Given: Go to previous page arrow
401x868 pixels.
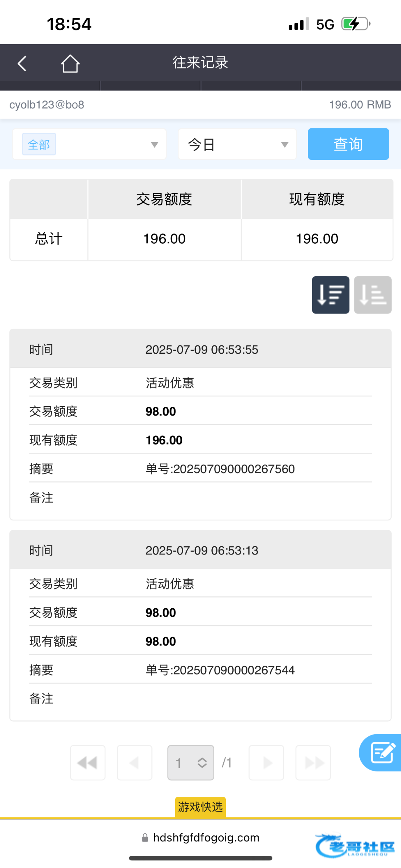Looking at the screenshot, I should 134,763.
